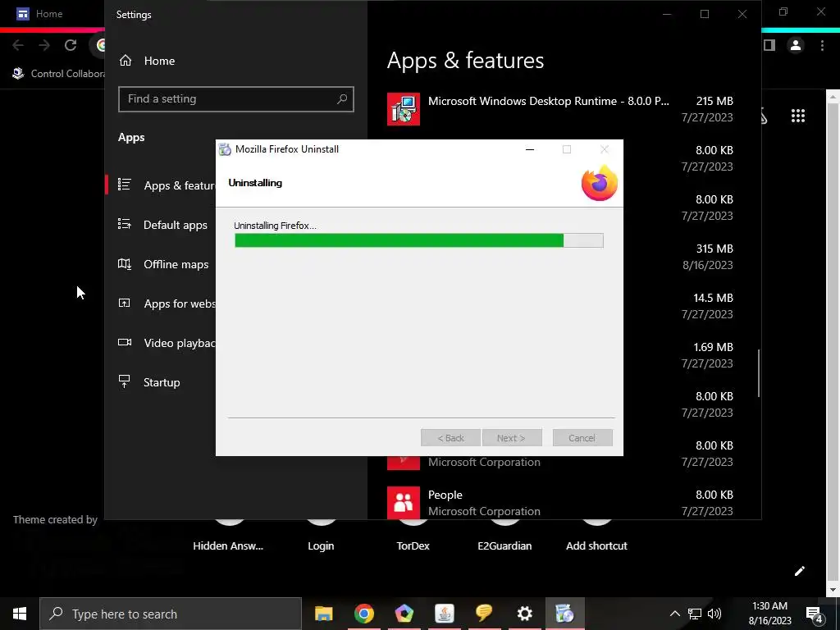Click the Add shortcut tile
This screenshot has height=630, width=840.
(x=597, y=546)
